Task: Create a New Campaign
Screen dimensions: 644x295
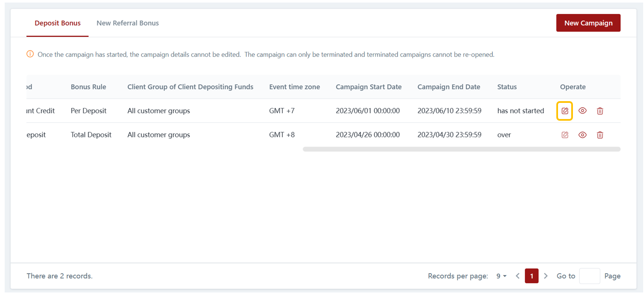Action: [588, 23]
